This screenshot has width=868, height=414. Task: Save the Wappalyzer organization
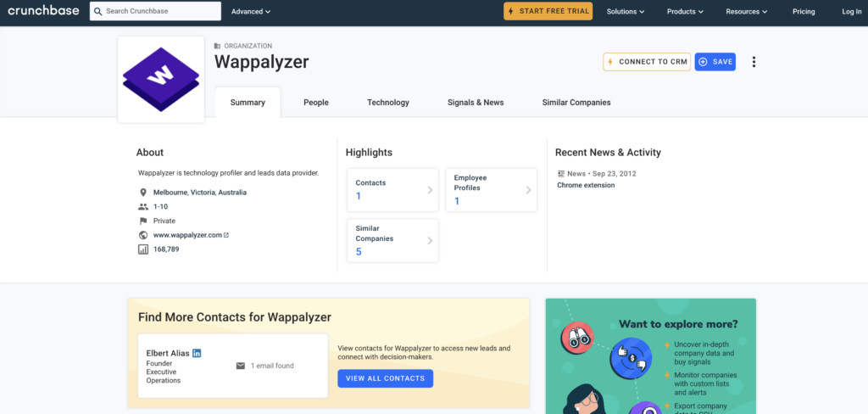[715, 62]
